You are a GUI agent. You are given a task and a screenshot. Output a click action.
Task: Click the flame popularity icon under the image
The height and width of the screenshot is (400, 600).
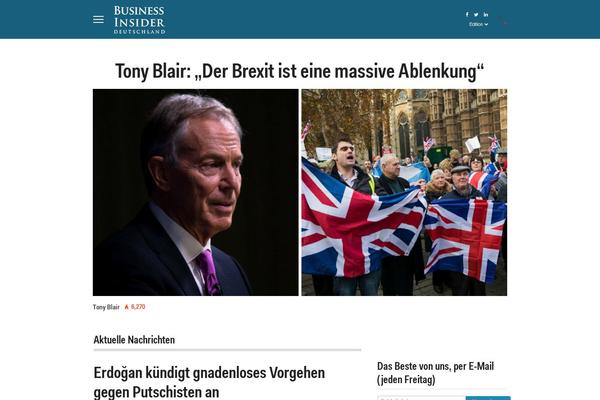click(x=127, y=307)
